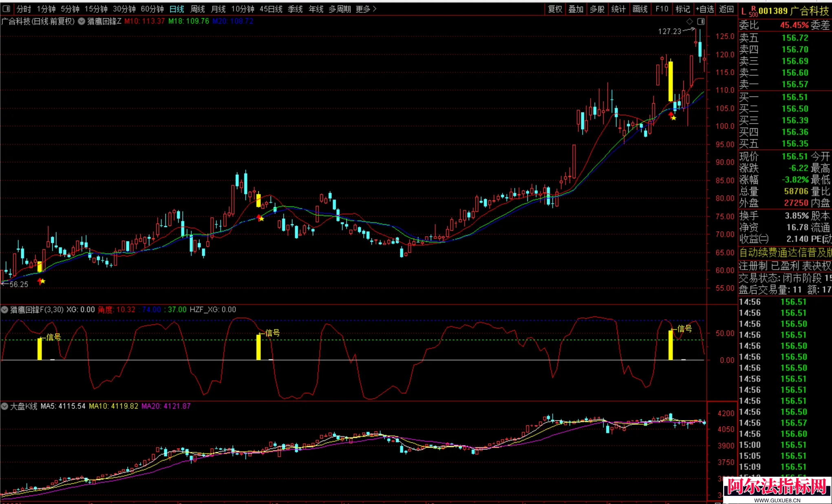Select the 1分钟 period tab
This screenshot has width=832, height=504.
point(46,9)
